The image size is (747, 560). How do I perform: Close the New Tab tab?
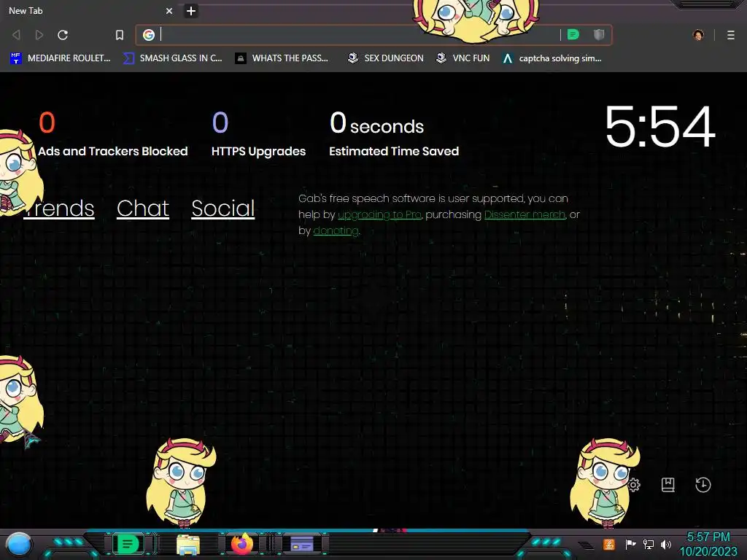coord(169,10)
